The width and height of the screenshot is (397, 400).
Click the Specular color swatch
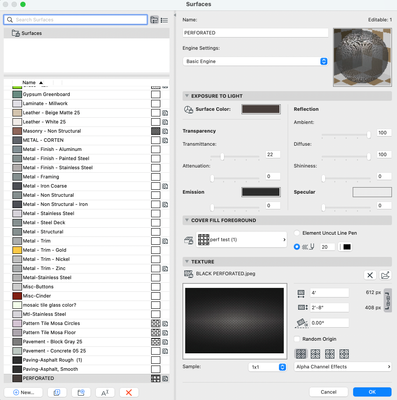coord(372,192)
